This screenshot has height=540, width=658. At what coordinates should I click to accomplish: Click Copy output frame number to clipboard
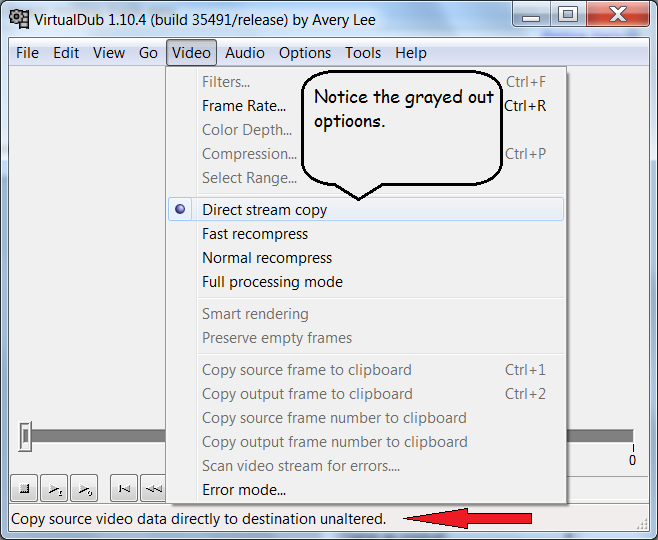click(366, 442)
